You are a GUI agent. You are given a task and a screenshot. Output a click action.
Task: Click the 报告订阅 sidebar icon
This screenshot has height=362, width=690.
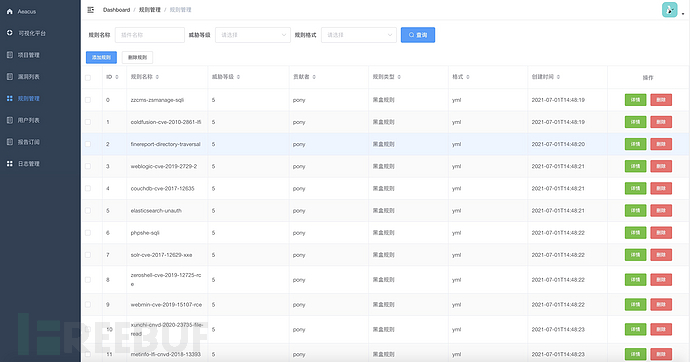click(10, 142)
